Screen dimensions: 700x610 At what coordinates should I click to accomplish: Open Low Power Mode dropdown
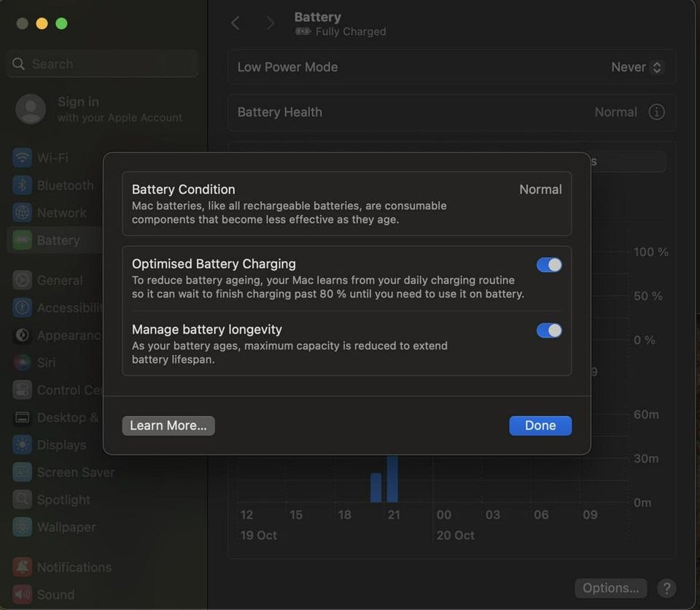pos(637,67)
